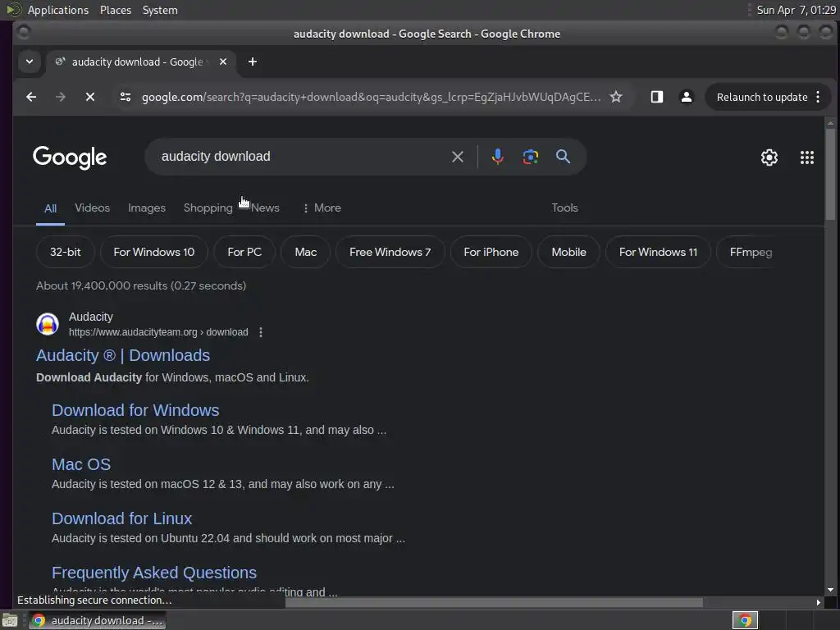This screenshot has width=840, height=630.
Task: Open Audacity ® | Downloads result
Action: click(x=123, y=355)
